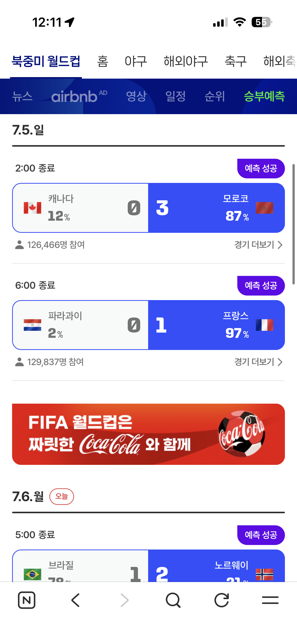This screenshot has width=297, height=644.
Task: Tap the Naver home N icon
Action: click(26, 600)
